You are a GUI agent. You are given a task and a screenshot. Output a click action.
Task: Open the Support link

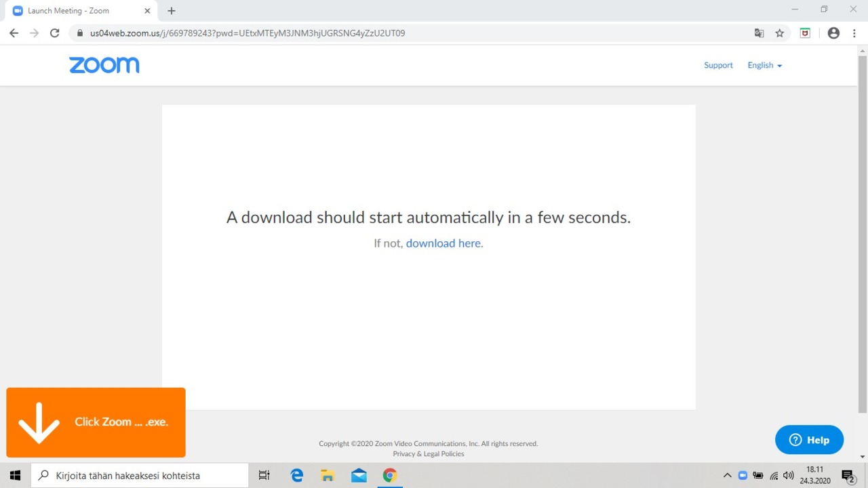[718, 65]
